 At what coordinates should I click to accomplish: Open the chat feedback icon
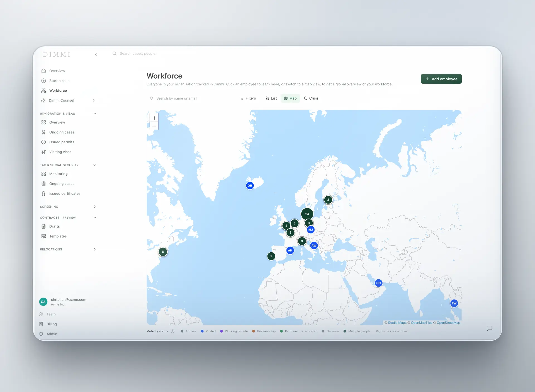click(x=489, y=328)
